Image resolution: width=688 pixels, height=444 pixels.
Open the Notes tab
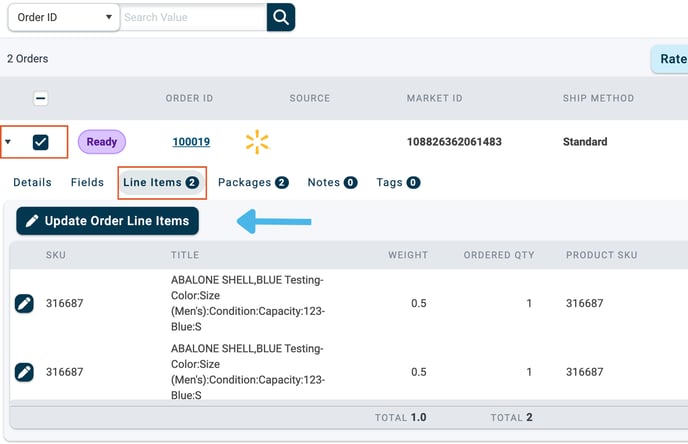[x=332, y=183]
